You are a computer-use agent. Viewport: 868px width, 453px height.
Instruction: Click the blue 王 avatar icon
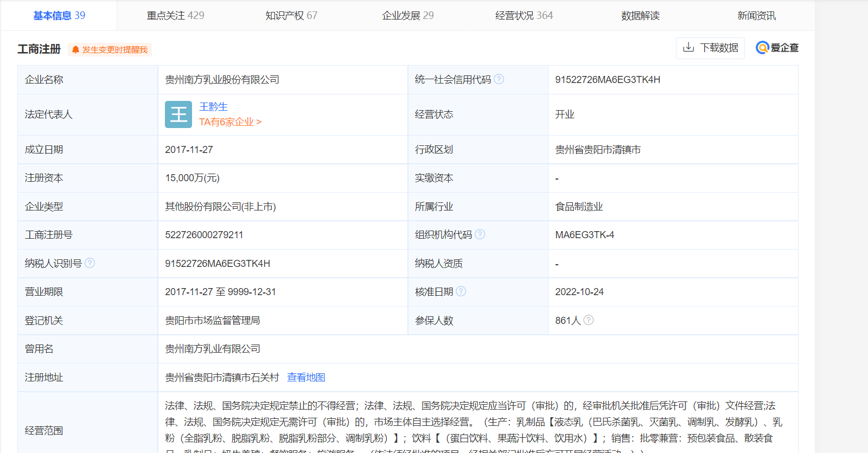pyautogui.click(x=178, y=114)
